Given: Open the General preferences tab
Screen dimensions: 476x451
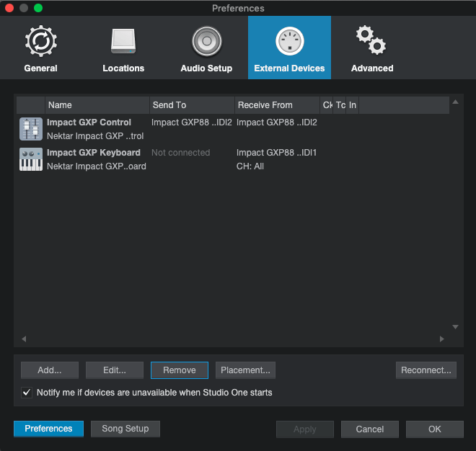Looking at the screenshot, I should pyautogui.click(x=40, y=48).
